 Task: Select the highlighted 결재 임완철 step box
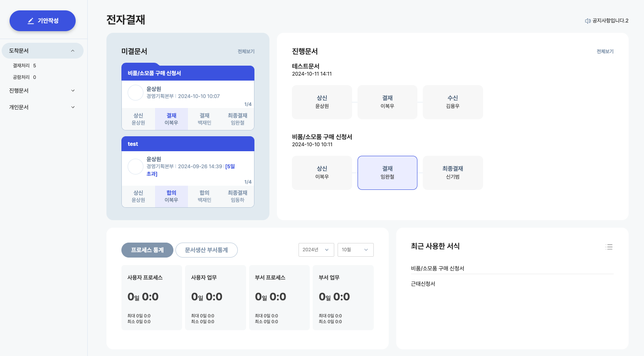coord(387,173)
